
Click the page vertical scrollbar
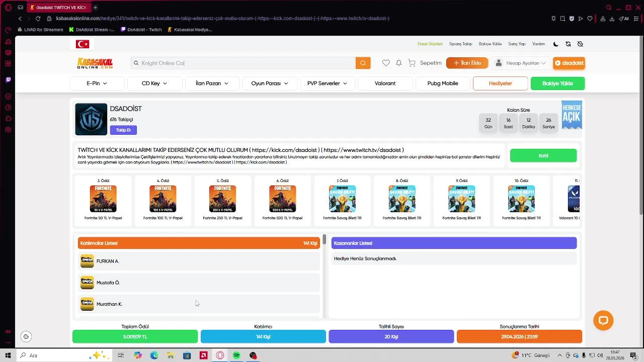(641, 126)
